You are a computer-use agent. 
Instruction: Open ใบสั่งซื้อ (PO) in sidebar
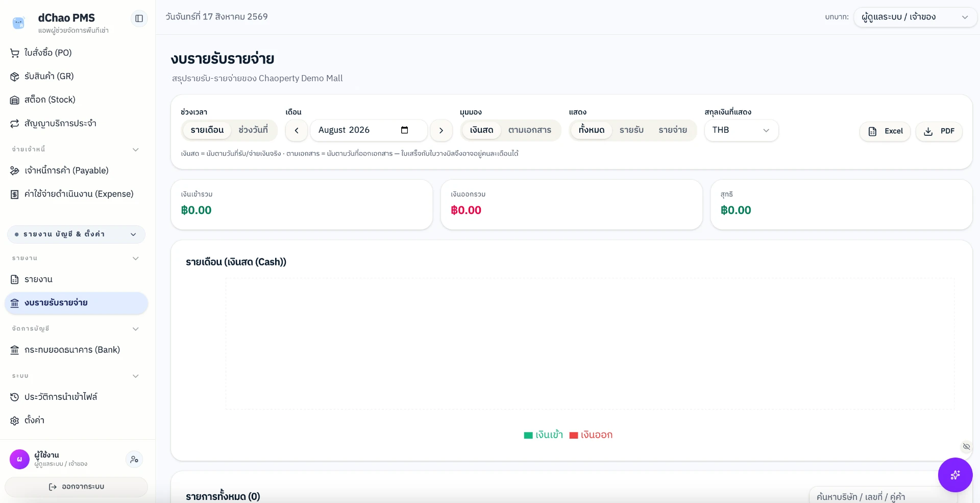coord(77,53)
